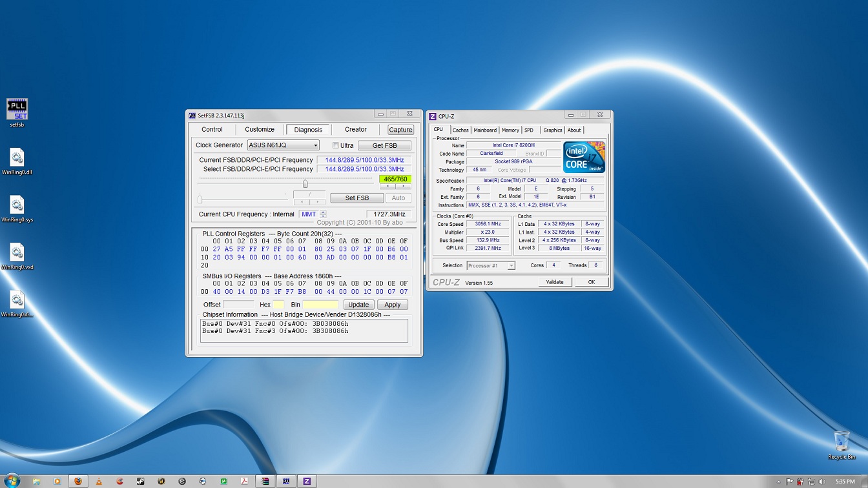Image resolution: width=868 pixels, height=488 pixels.
Task: Click the OK button in CPU-Z
Action: [x=591, y=282]
